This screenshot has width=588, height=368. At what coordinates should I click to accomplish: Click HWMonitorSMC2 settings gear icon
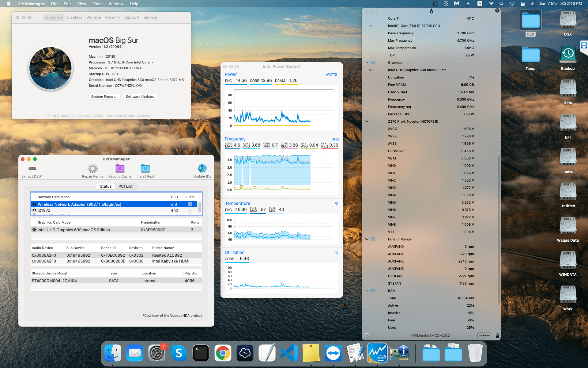(x=367, y=335)
